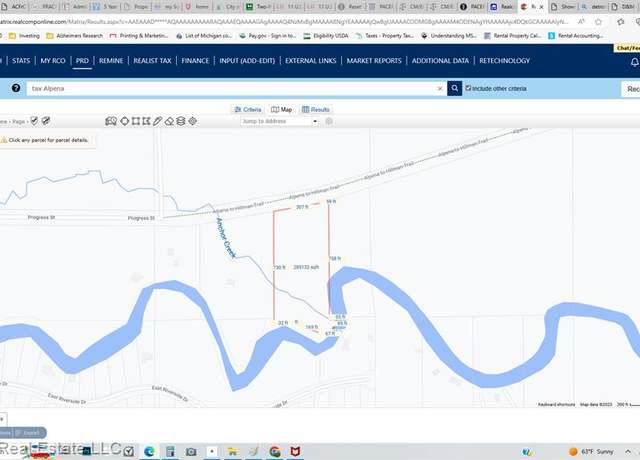Open the map layers tool
640x460 pixels.
[x=181, y=121]
